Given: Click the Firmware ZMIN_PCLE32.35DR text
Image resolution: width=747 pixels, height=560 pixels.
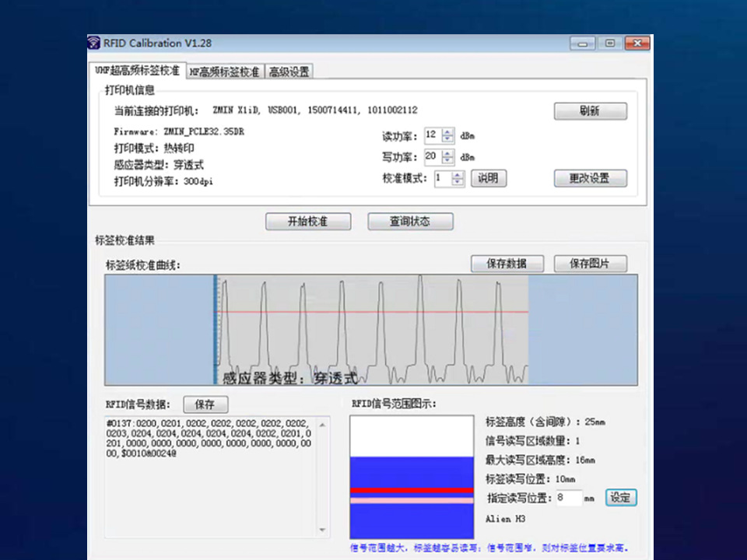Looking at the screenshot, I should [x=179, y=132].
